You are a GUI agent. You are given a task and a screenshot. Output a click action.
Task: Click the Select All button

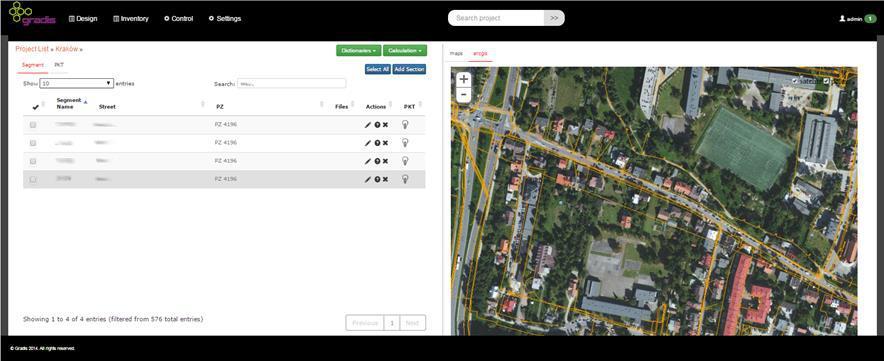[378, 69]
